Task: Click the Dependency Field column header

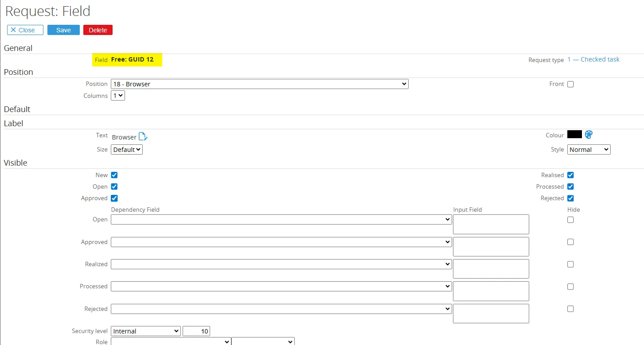Action: (135, 209)
